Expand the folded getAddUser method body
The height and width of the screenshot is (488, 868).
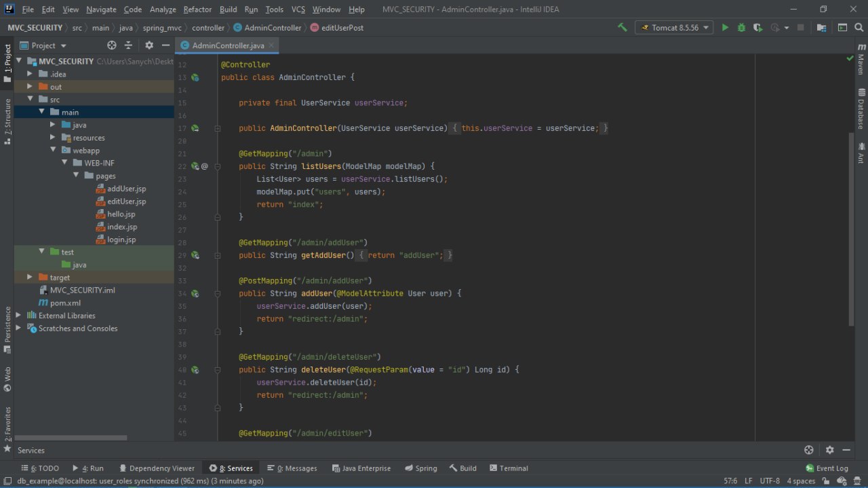[x=362, y=255]
